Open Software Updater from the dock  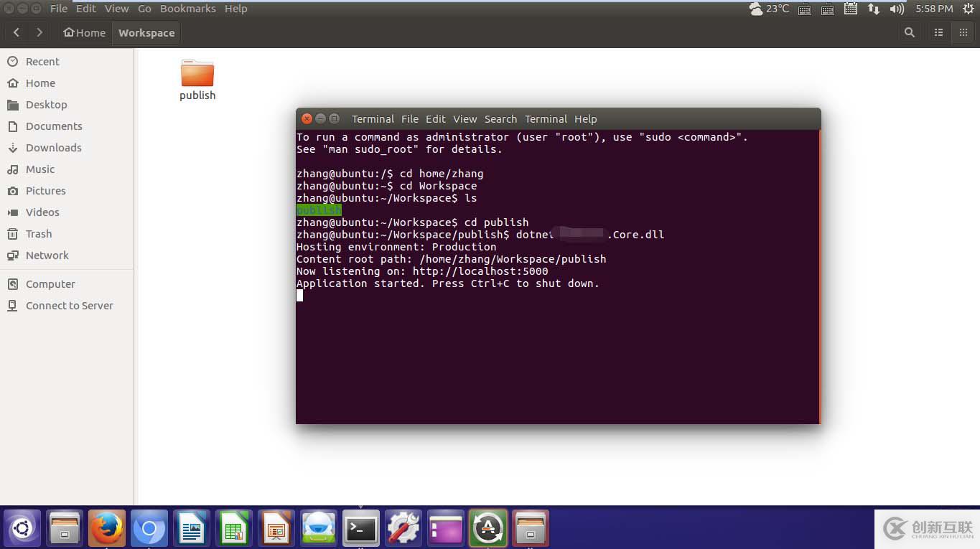point(488,530)
